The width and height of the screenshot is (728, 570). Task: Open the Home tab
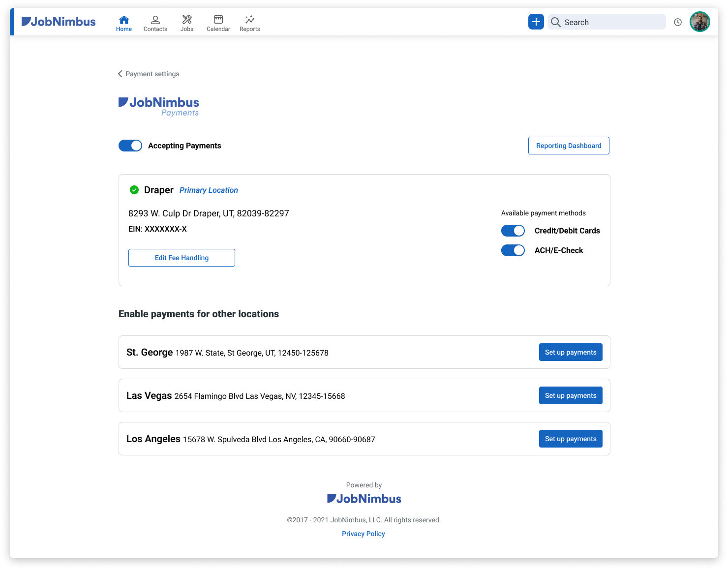124,23
